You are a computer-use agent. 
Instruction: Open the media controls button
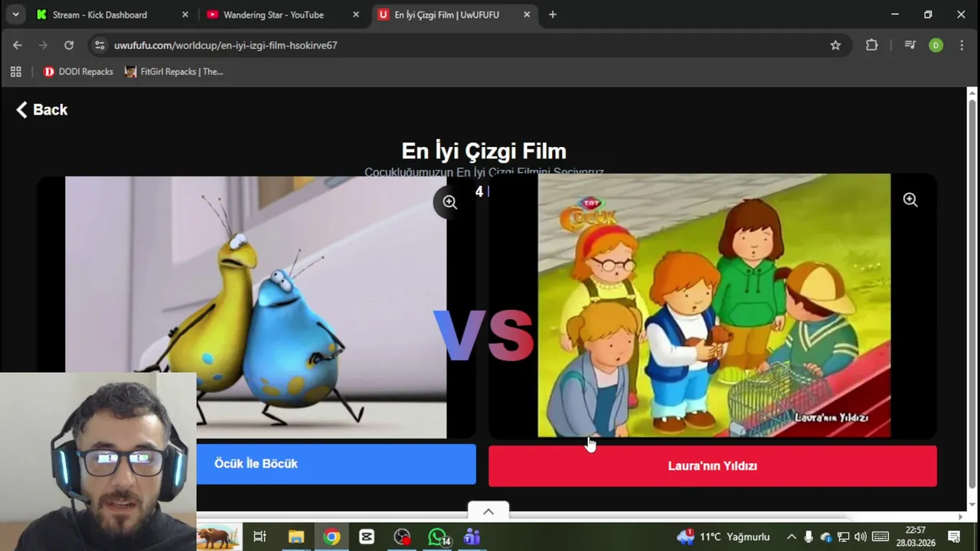click(x=910, y=45)
